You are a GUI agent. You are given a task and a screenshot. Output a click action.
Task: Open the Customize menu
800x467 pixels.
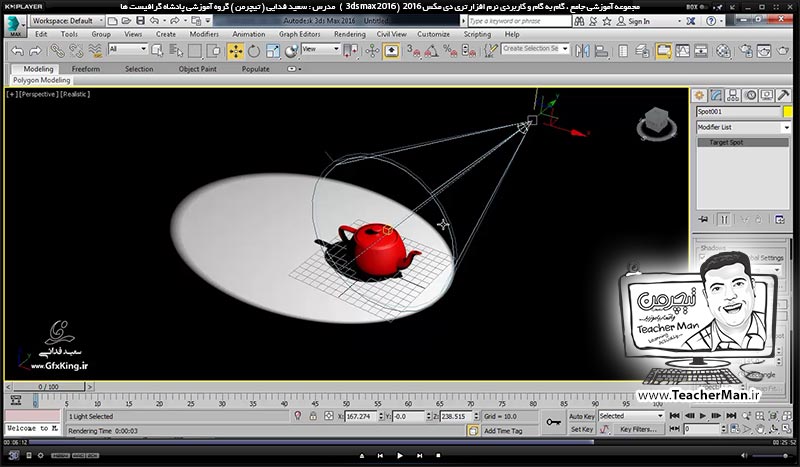tap(433, 34)
